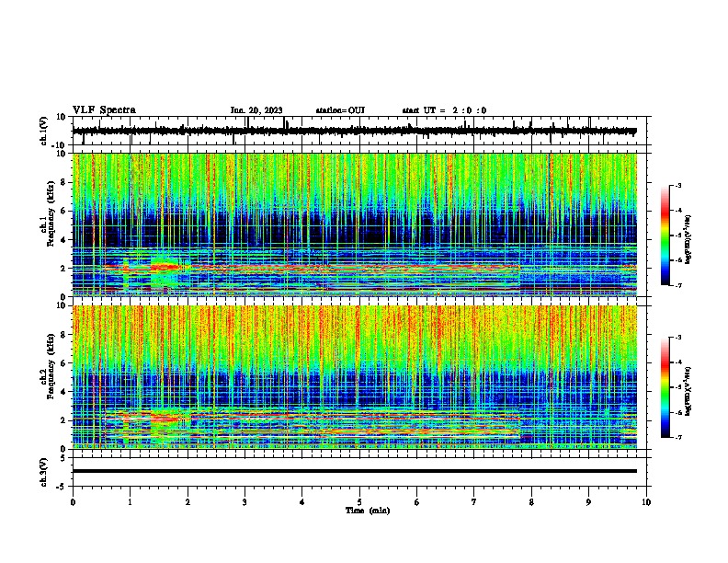Click the ch.1 colorbar log(PSD) label
This screenshot has width=728, height=563.
pos(688,239)
